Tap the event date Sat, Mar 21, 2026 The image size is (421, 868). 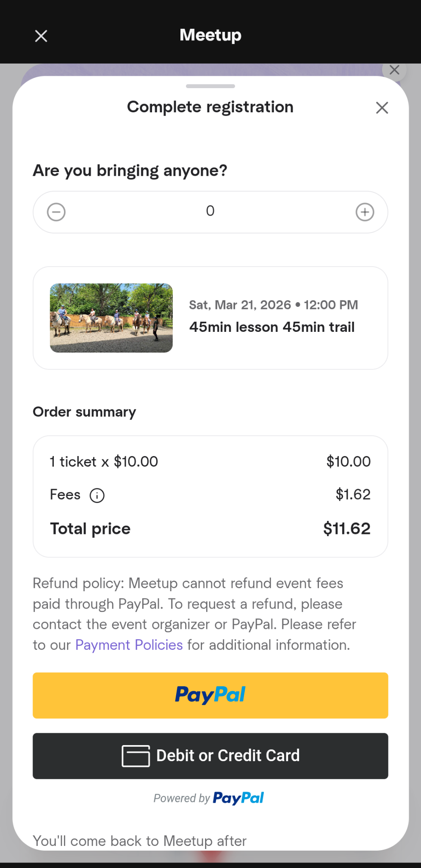(x=240, y=305)
